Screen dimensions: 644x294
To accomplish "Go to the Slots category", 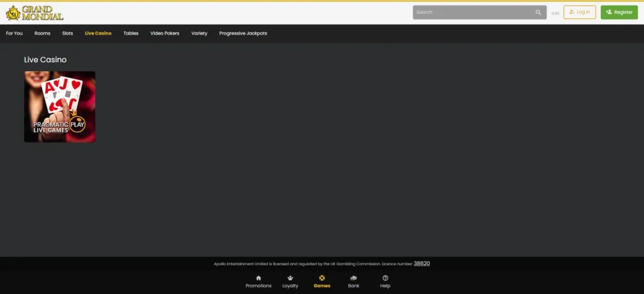I will 68,33.
